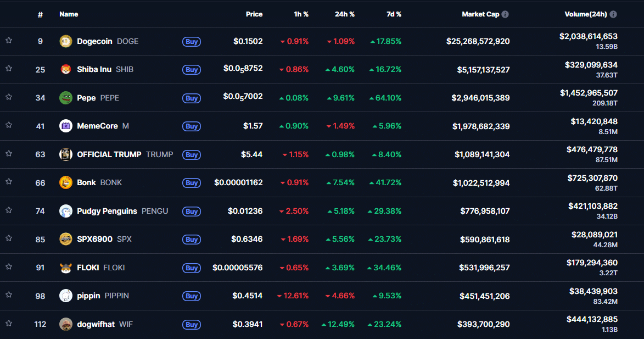This screenshot has width=644, height=339.
Task: Add Dogecoin to watchlist via star
Action: [x=9, y=41]
